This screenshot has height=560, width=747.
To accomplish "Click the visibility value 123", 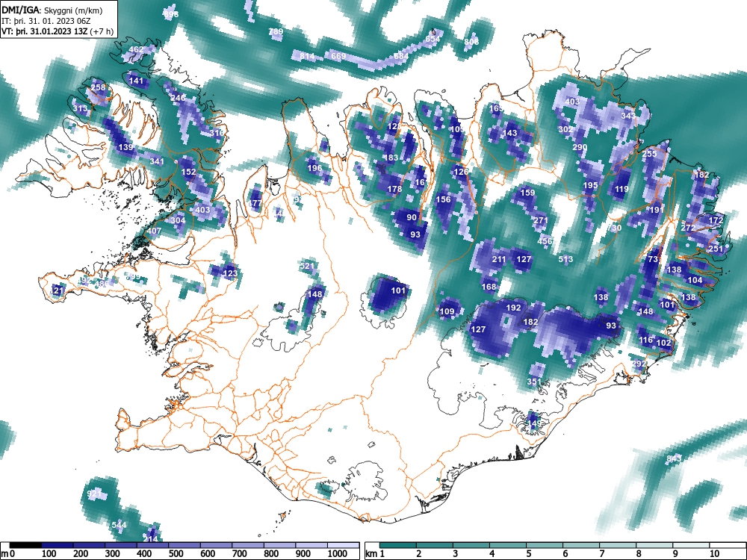I will [x=230, y=273].
